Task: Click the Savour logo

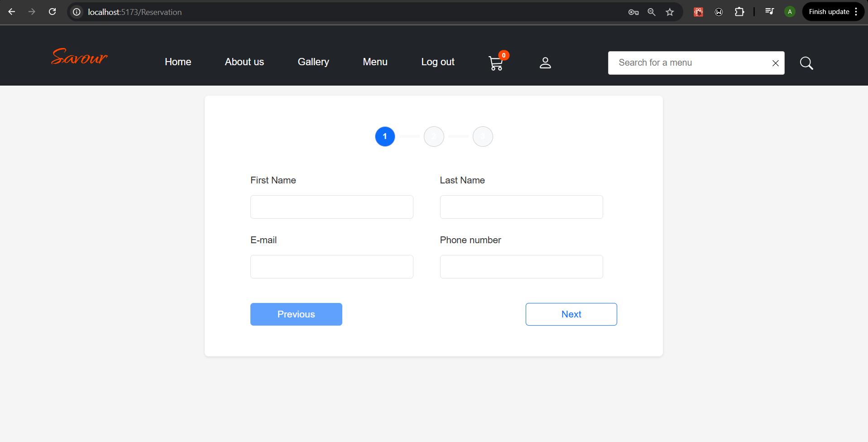Action: click(79, 57)
